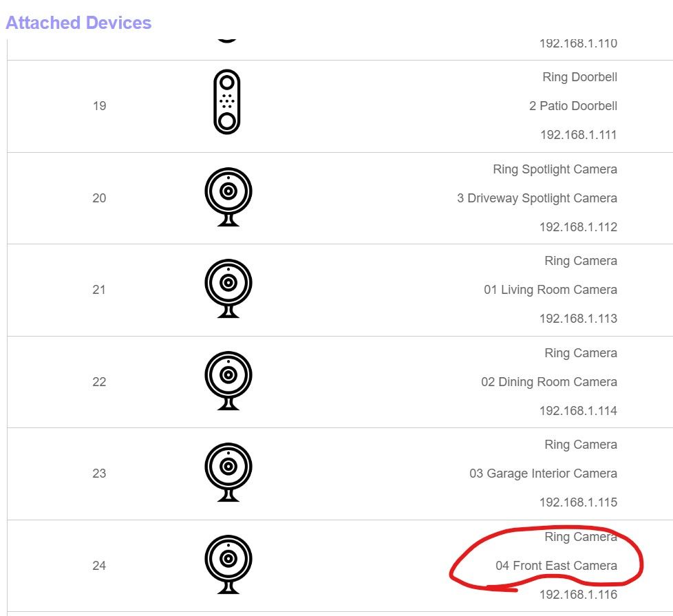This screenshot has height=616, width=673.
Task: Click IP address 192.168.1.114
Action: click(x=578, y=411)
